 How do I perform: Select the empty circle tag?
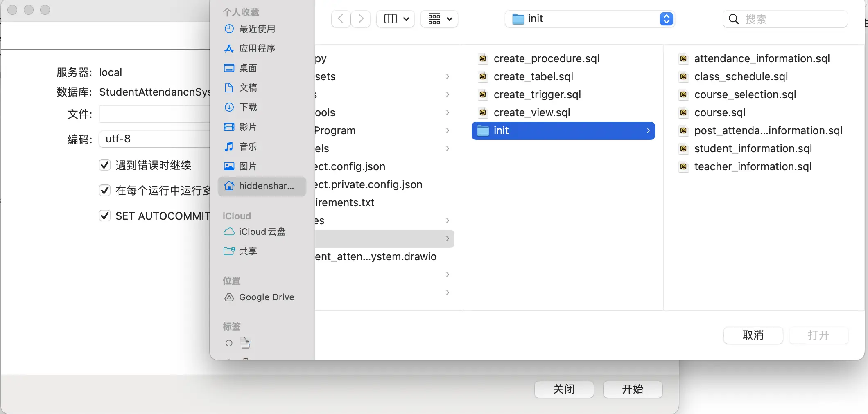pyautogui.click(x=229, y=343)
